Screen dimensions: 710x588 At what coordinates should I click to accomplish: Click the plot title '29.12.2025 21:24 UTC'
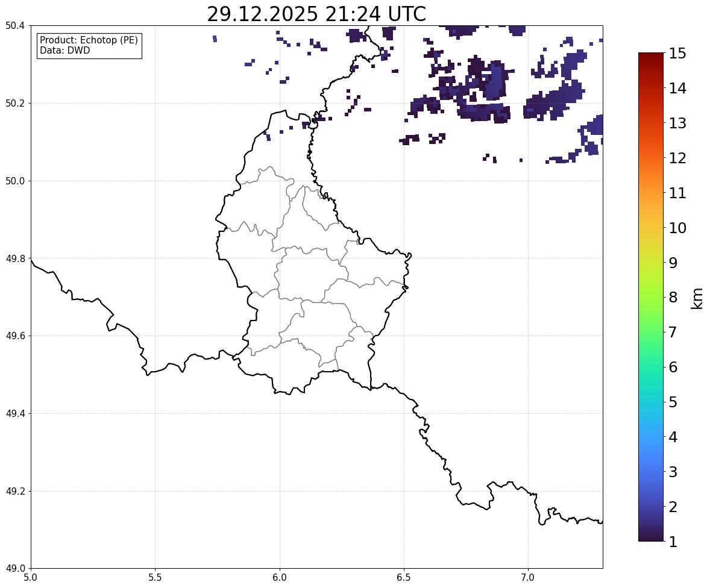pyautogui.click(x=316, y=14)
